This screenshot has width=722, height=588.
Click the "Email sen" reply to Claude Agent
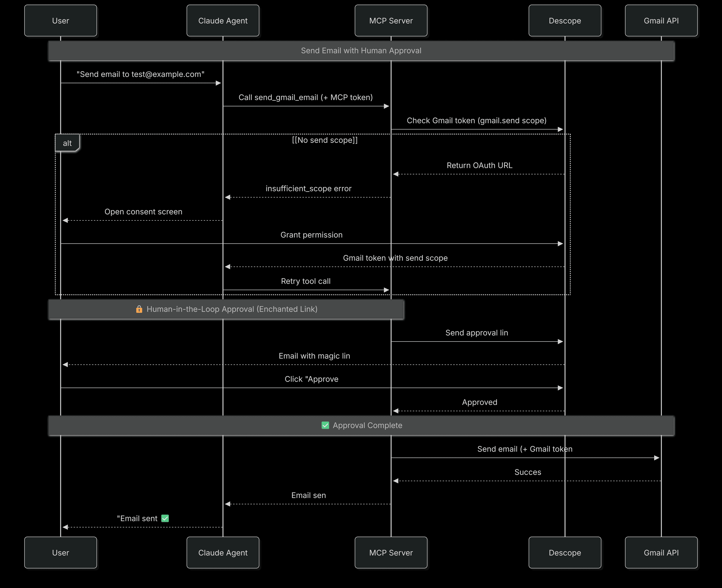309,495
